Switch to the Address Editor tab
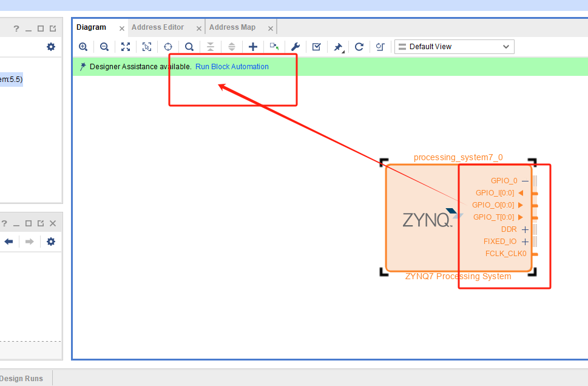The width and height of the screenshot is (588, 386). 158,27
